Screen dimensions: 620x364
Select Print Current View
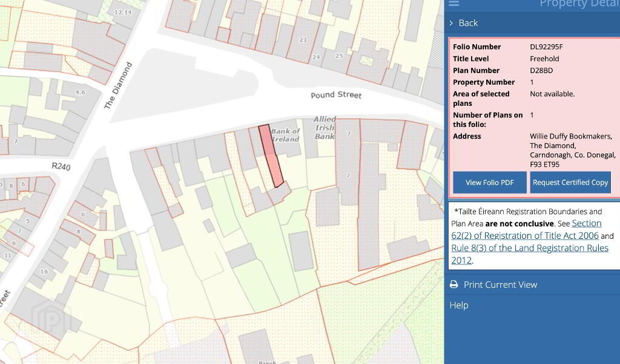500,285
